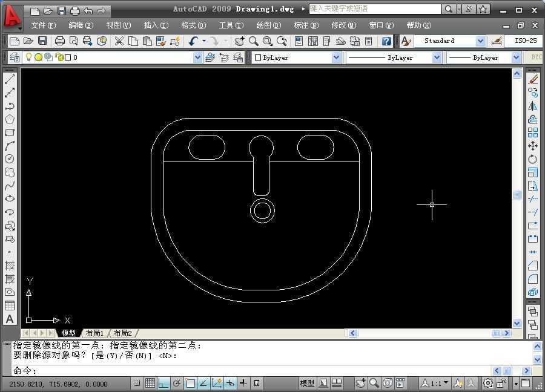Click the Zoom Window toolbar icon
The width and height of the screenshot is (545, 392).
(267, 41)
